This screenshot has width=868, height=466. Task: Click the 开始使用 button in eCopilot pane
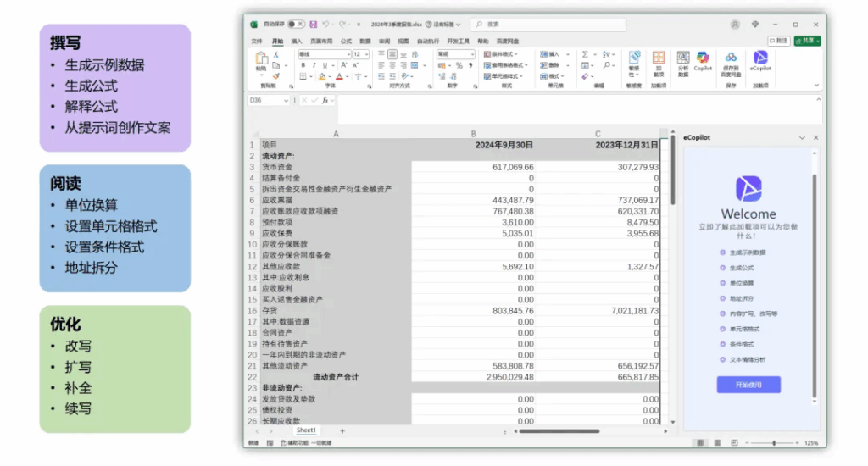pos(748,385)
